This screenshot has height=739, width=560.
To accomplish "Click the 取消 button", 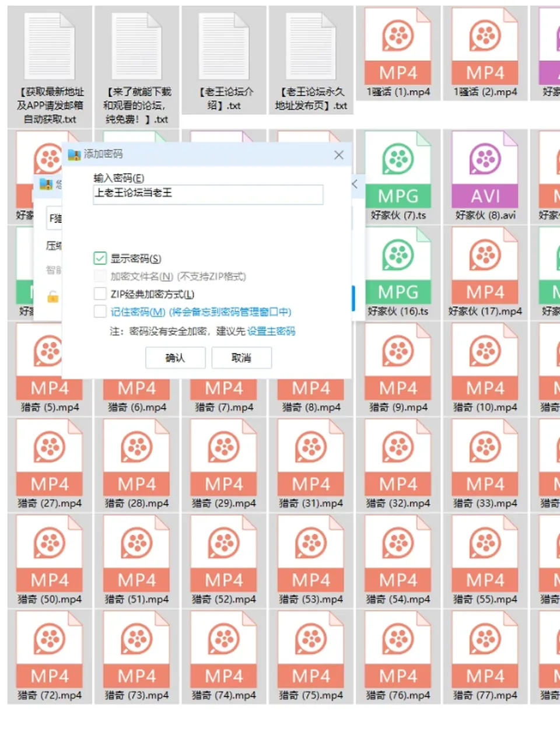I will [242, 358].
